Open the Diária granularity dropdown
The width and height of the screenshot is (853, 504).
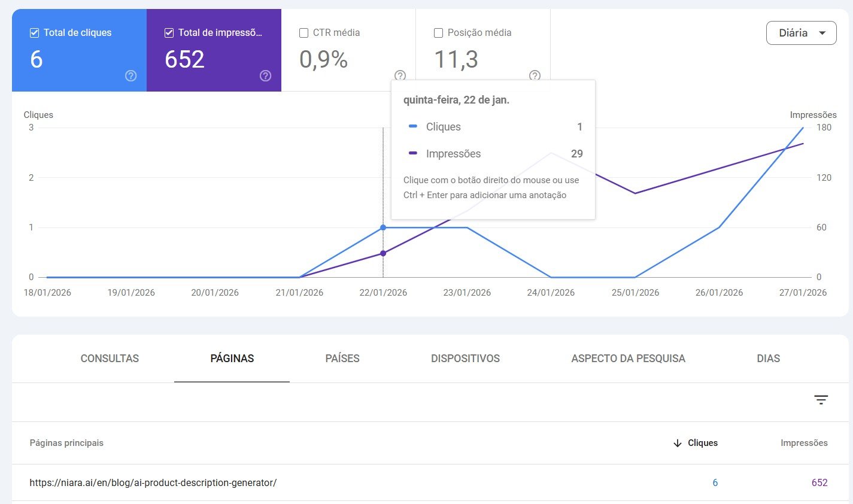[x=801, y=33]
